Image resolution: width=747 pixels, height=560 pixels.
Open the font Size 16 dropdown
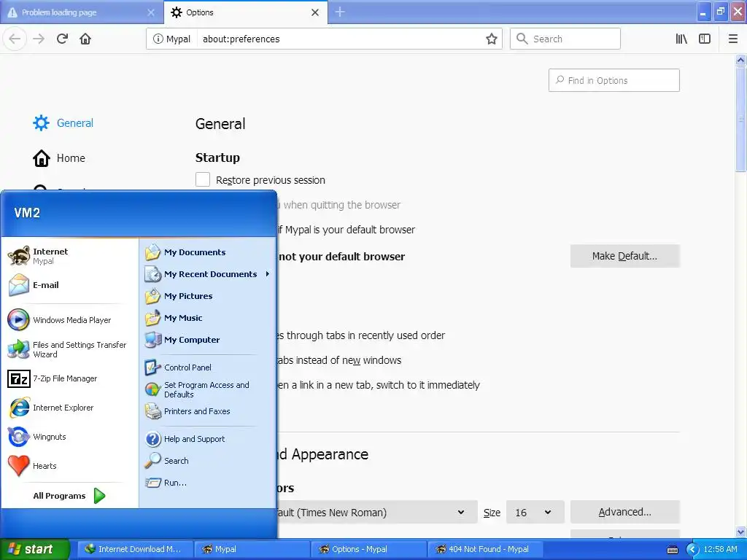coord(535,513)
